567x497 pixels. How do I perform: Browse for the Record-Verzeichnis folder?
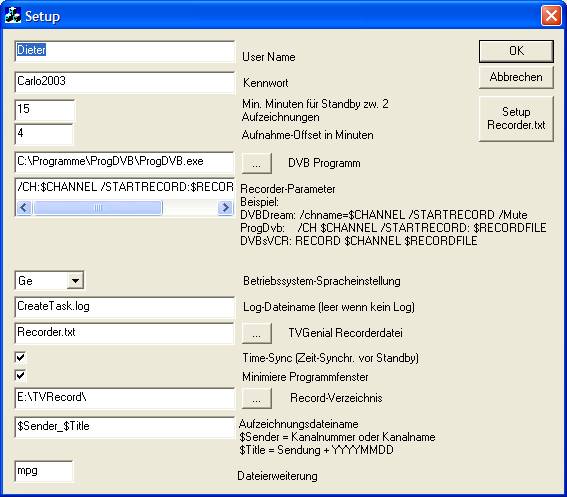(x=256, y=398)
